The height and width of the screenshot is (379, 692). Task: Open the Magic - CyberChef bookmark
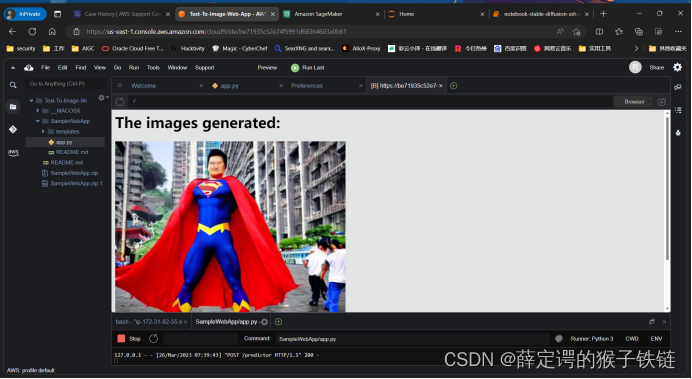pos(240,49)
